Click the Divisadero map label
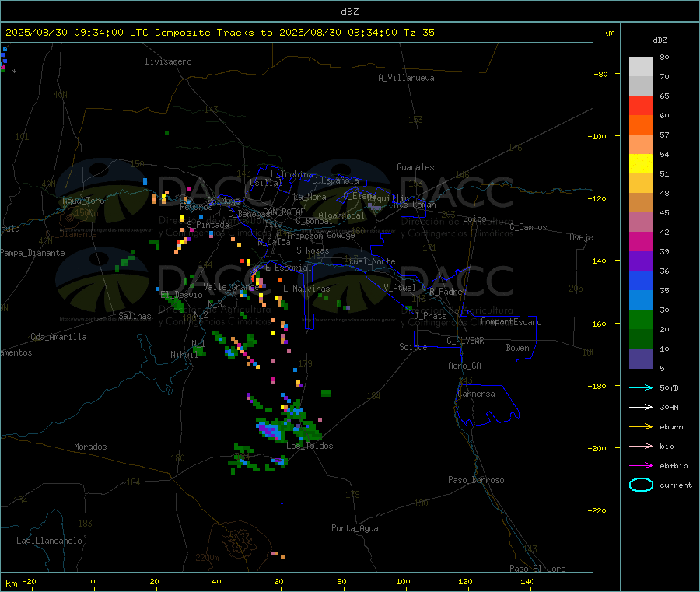This screenshot has width=700, height=592. (x=168, y=61)
